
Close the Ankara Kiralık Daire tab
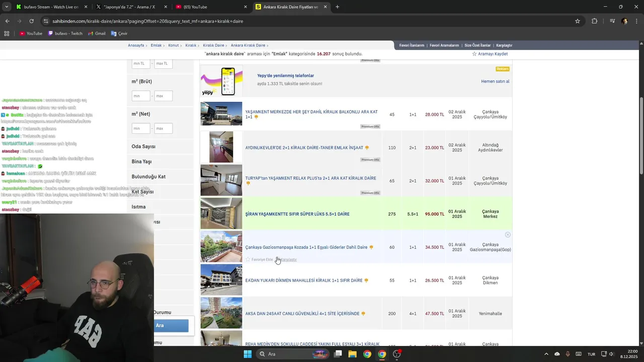tap(326, 7)
